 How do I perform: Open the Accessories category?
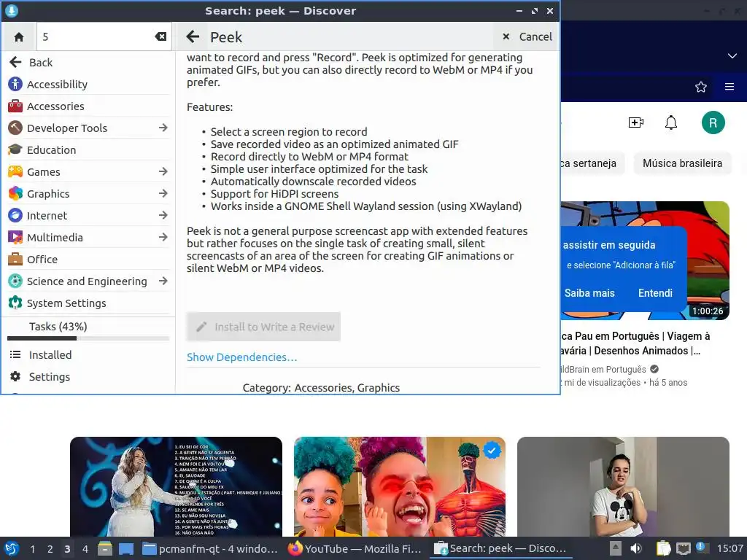tap(88, 106)
